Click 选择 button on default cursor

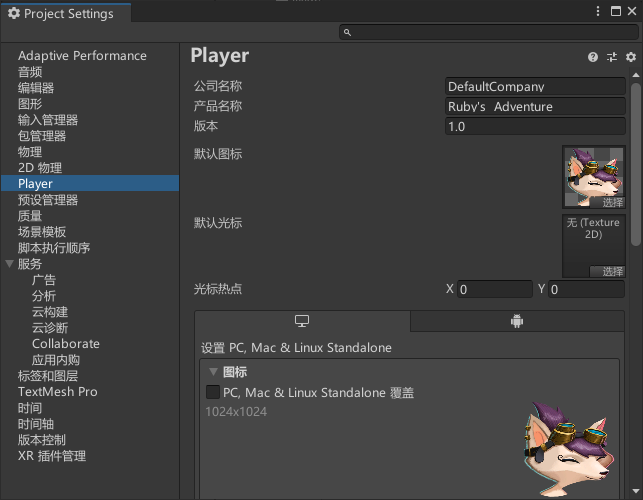[x=608, y=271]
